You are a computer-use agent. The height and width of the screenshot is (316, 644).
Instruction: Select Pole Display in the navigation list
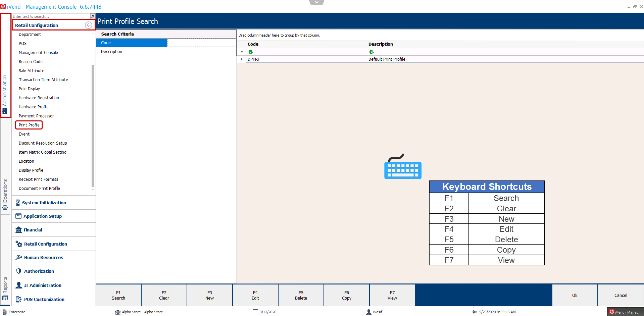click(29, 89)
